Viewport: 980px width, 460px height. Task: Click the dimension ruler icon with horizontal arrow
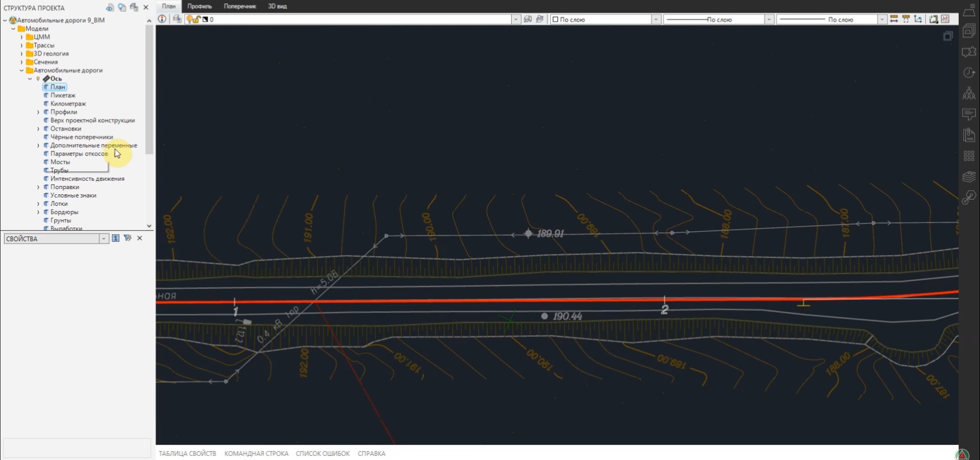pos(894,19)
